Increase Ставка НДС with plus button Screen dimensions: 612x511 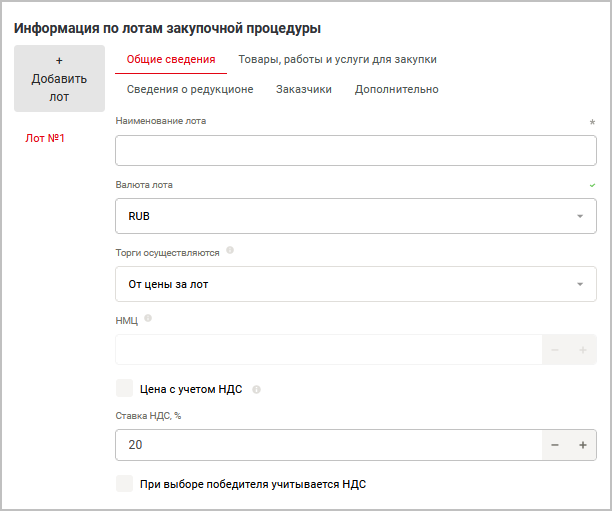tap(582, 445)
